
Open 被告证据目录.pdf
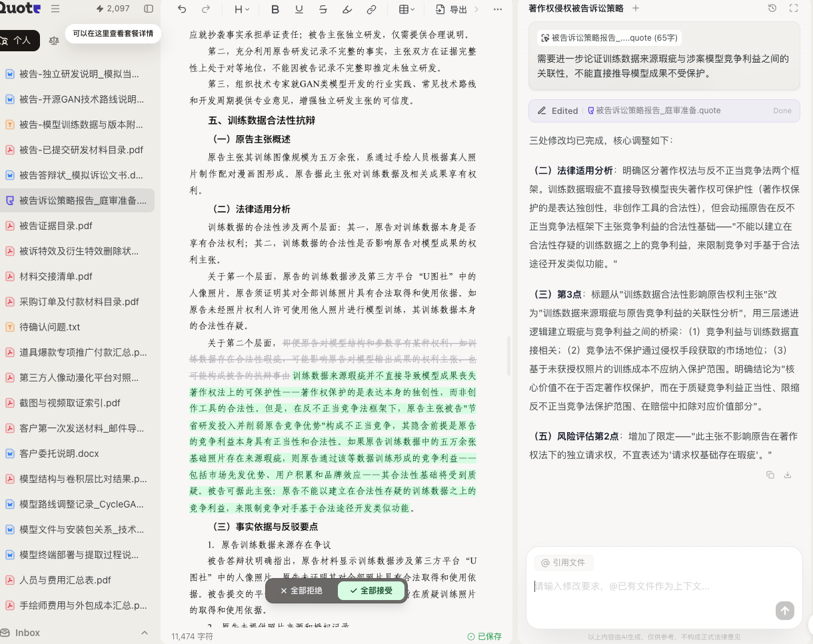click(77, 226)
